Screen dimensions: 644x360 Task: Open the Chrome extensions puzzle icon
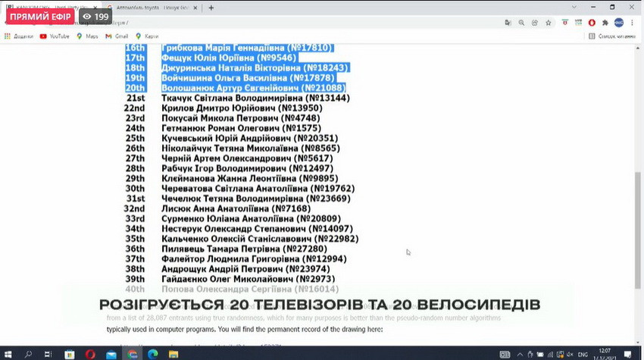click(x=605, y=22)
